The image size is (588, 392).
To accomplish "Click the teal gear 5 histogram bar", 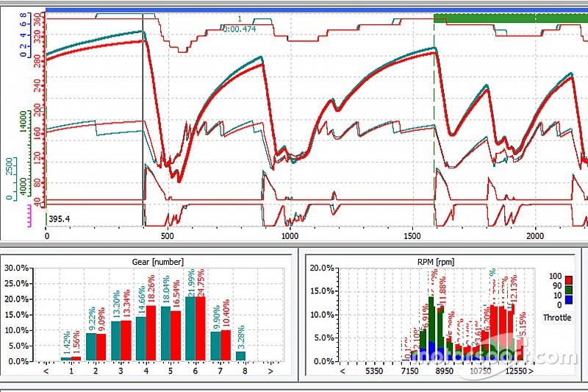I will click(166, 334).
